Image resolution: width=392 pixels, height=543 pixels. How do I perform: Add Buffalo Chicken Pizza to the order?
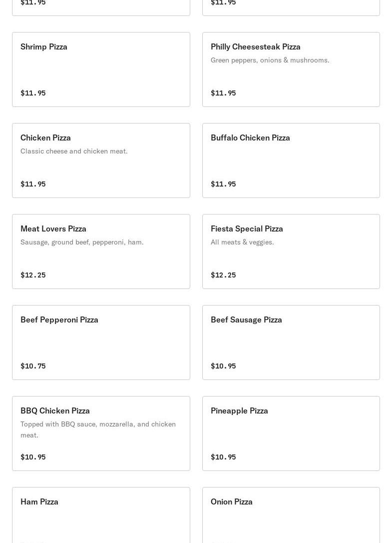pyautogui.click(x=291, y=160)
